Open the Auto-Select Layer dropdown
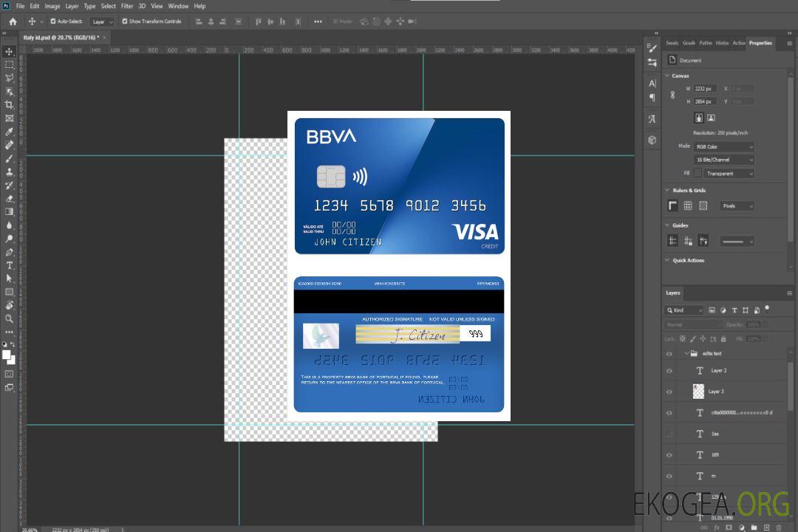The width and height of the screenshot is (798, 532). [x=102, y=22]
